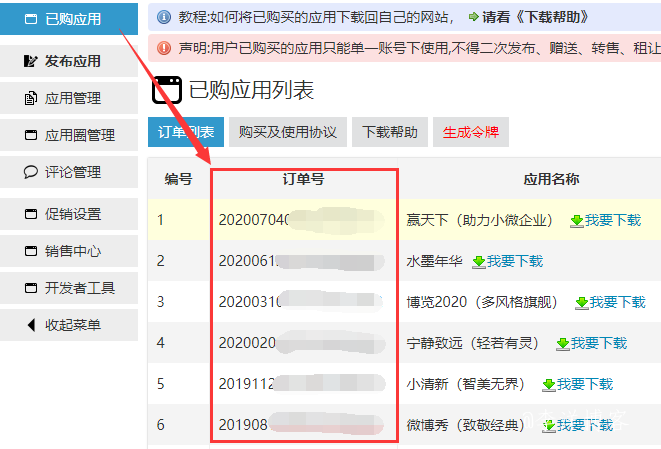661x449 pixels.
Task: Collapse the sidebar with 收起菜单
Action: tap(70, 325)
